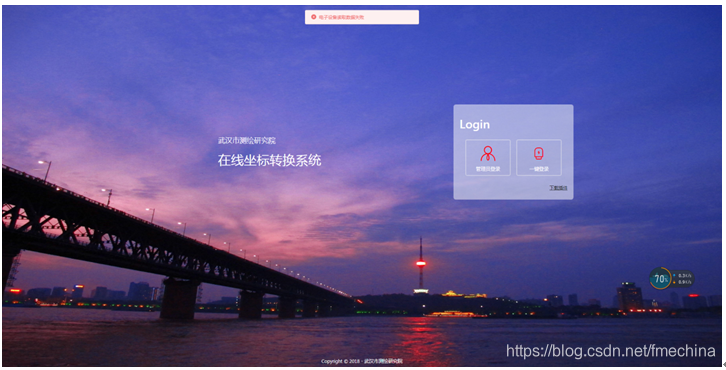Image resolution: width=726 pixels, height=370 pixels.
Task: Click the red error icon in top notification
Action: (x=313, y=17)
